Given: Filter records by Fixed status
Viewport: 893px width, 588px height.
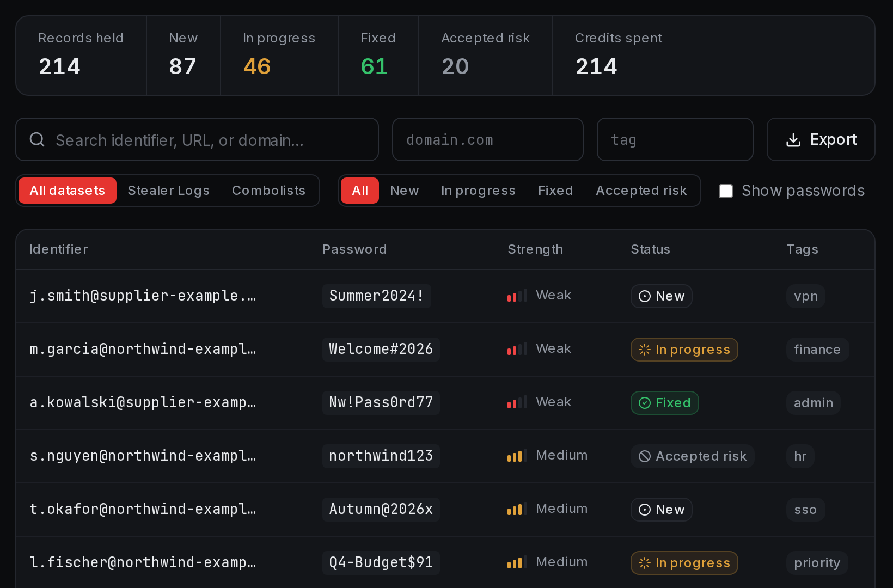Looking at the screenshot, I should pos(555,191).
